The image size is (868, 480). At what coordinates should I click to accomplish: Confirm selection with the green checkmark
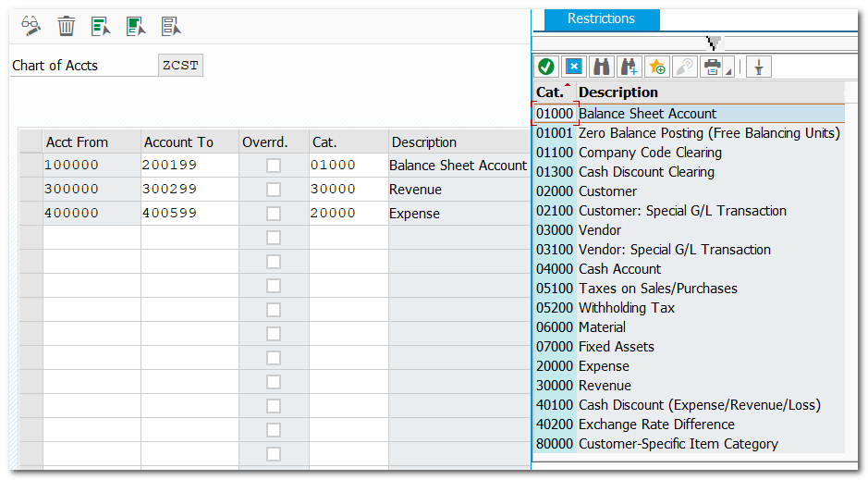tap(546, 67)
